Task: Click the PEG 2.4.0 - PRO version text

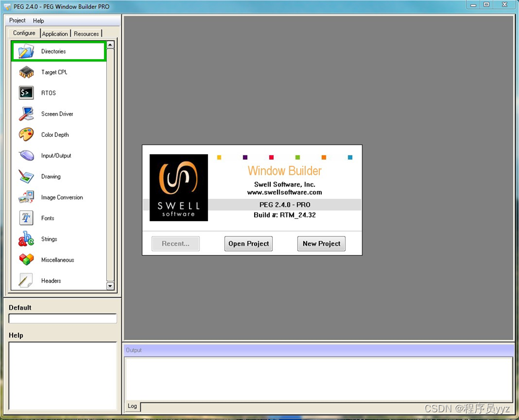Action: (x=285, y=205)
